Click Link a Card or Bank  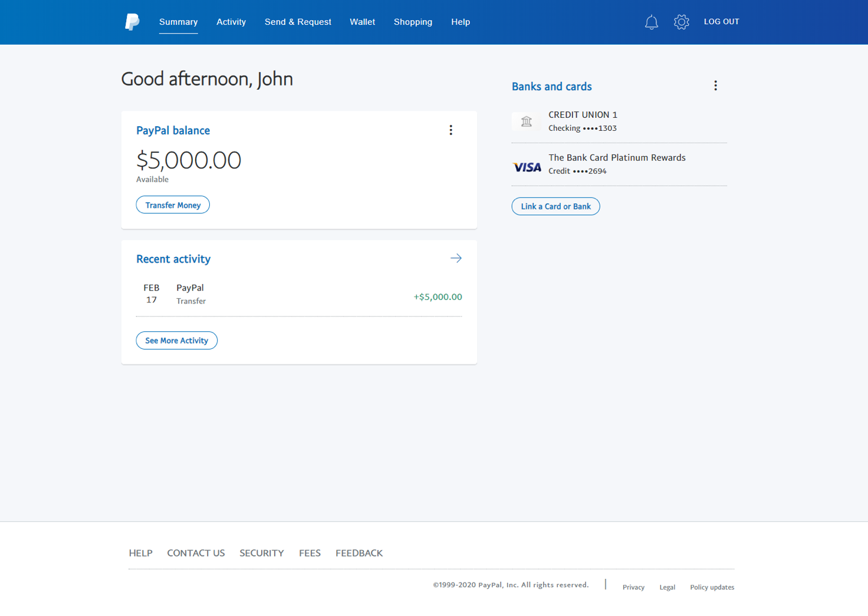tap(555, 206)
